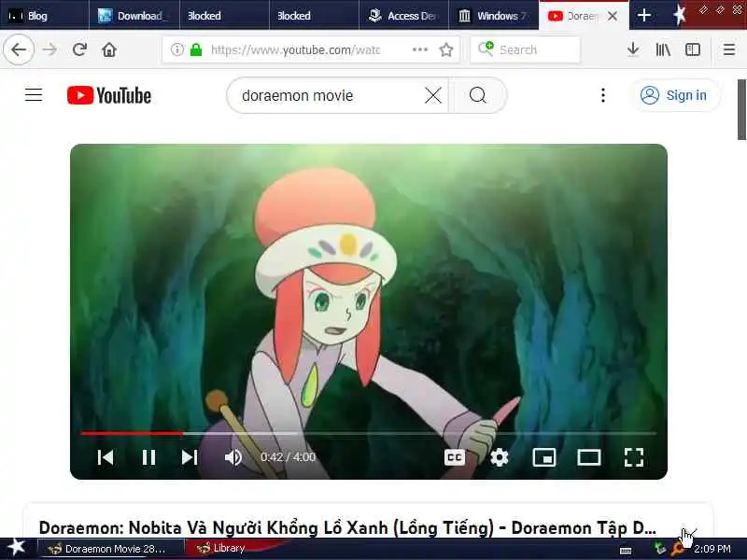Show site information for youtube.com
Viewport: 747px width, 560px height.
pos(176,49)
